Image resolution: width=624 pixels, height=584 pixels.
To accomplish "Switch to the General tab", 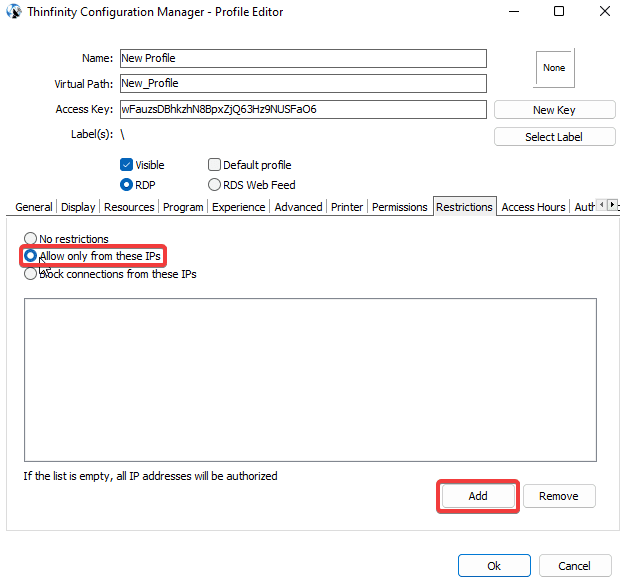I will 34,207.
